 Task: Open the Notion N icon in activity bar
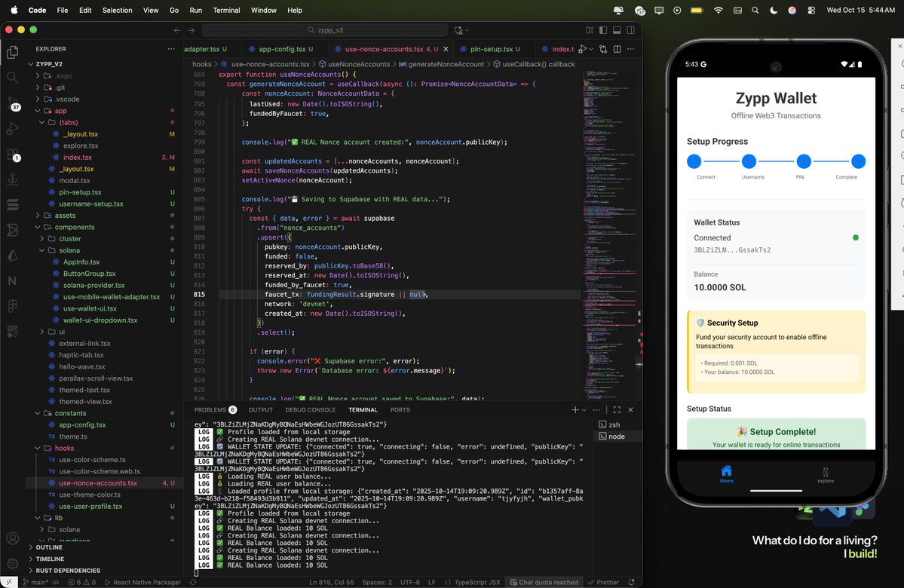12,280
